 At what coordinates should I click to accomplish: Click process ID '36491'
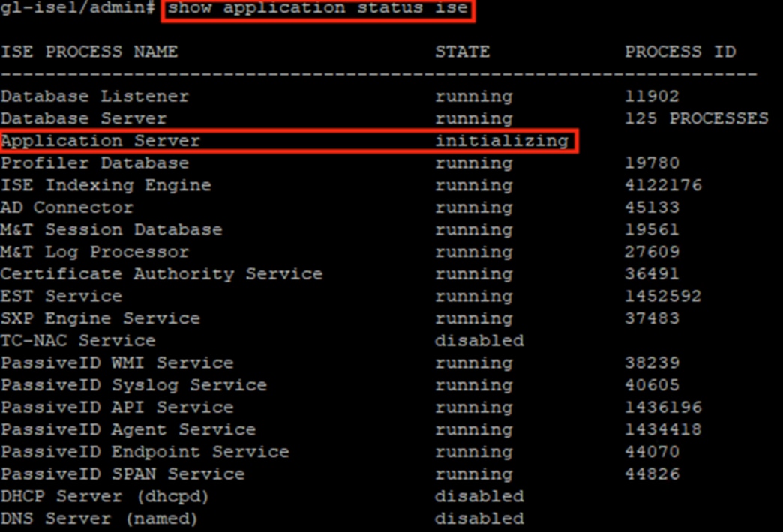click(x=652, y=274)
